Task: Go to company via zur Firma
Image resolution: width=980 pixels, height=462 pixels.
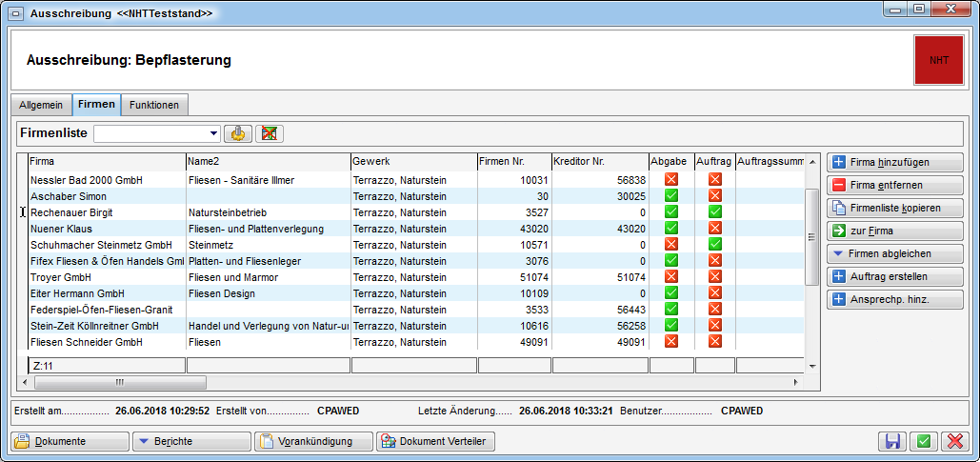Action: click(x=894, y=231)
